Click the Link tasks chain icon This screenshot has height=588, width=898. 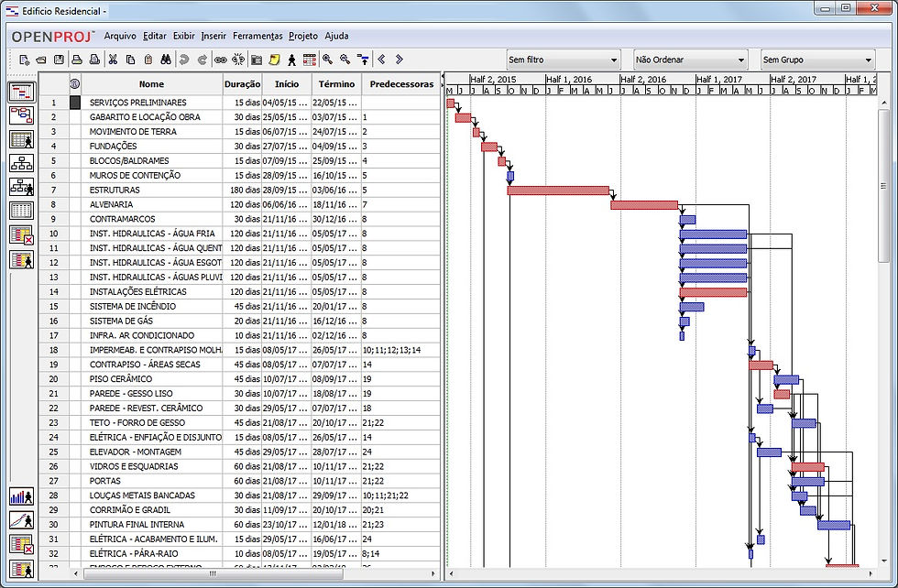[x=221, y=60]
